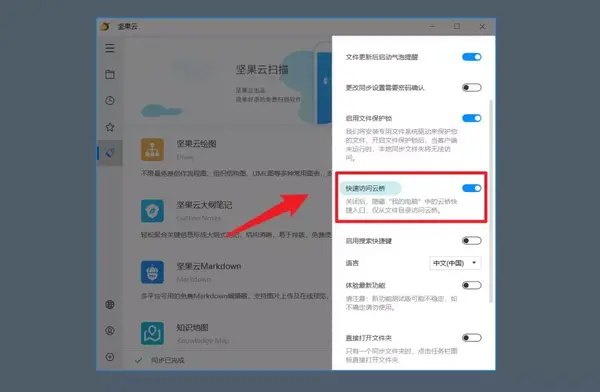Open the 坚果云Markdown app title
Screen dimensions: 600x392
click(x=209, y=266)
